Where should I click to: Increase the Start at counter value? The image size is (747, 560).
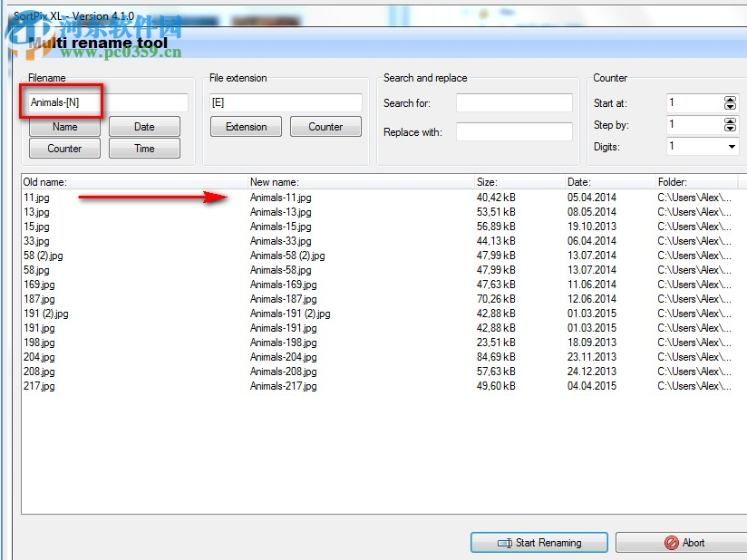pos(730,99)
